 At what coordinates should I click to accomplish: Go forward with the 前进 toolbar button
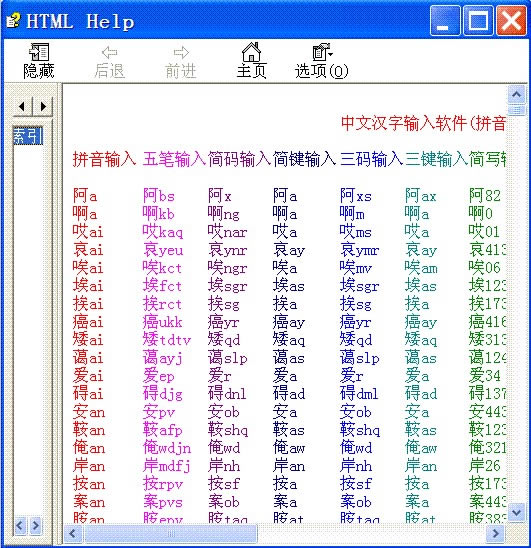[x=181, y=62]
